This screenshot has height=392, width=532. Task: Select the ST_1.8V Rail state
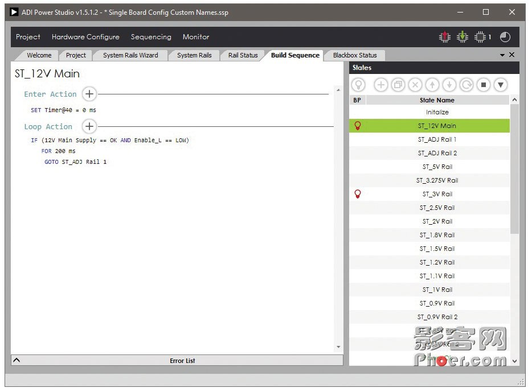[437, 235]
